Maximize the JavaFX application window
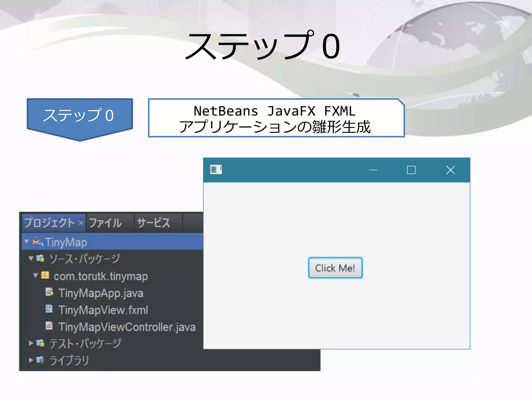The height and width of the screenshot is (399, 532). (411, 170)
